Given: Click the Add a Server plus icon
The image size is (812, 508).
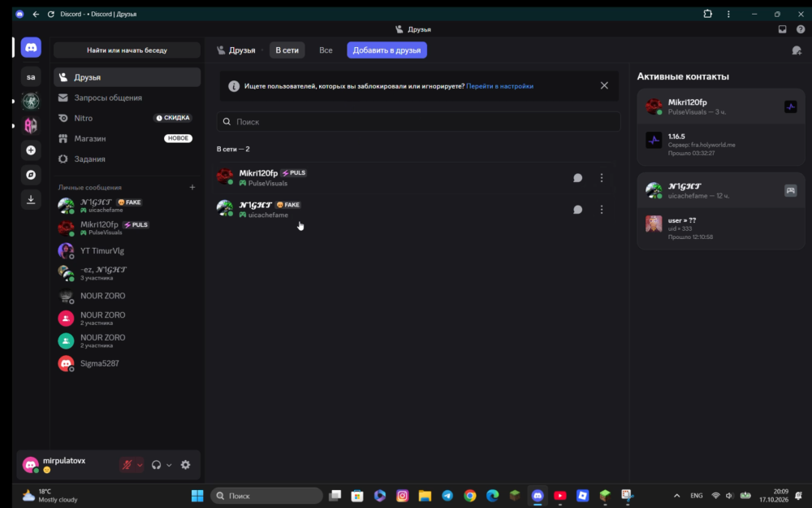Looking at the screenshot, I should [31, 150].
